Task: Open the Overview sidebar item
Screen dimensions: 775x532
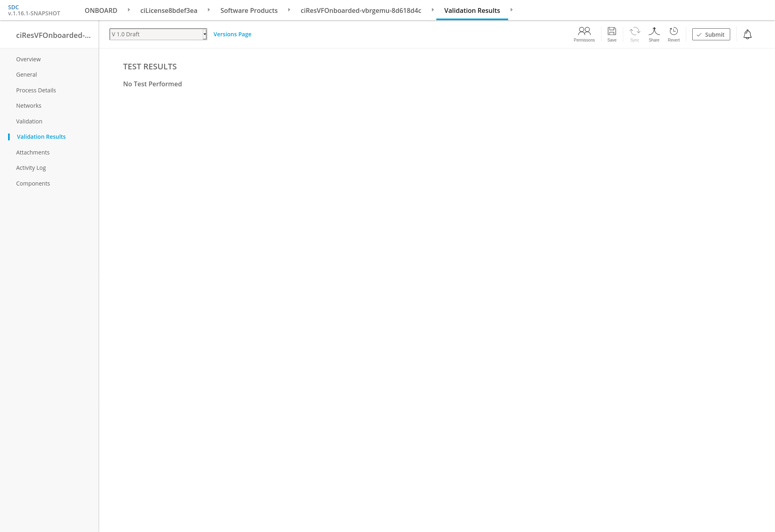Action: [x=28, y=59]
